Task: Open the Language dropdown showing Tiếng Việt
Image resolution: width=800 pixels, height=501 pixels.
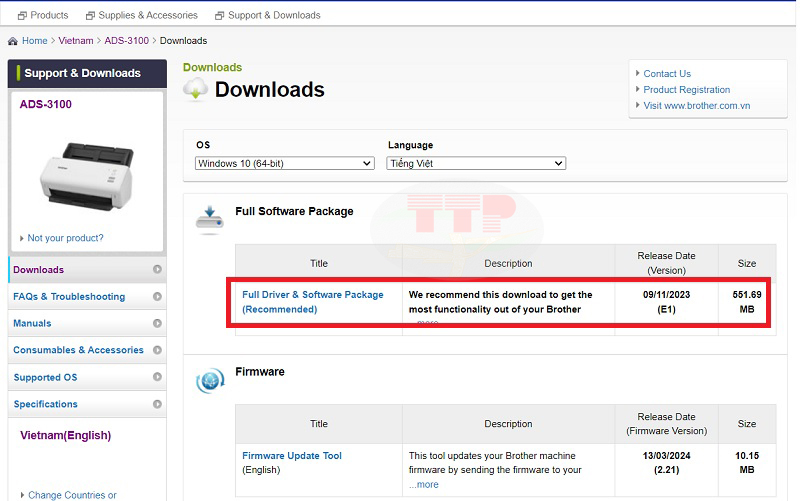Action: point(476,163)
